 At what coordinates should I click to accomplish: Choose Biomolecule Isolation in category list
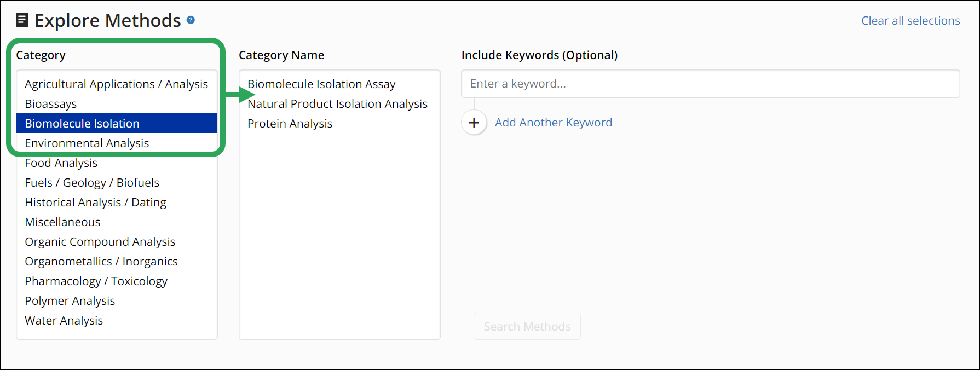(82, 124)
